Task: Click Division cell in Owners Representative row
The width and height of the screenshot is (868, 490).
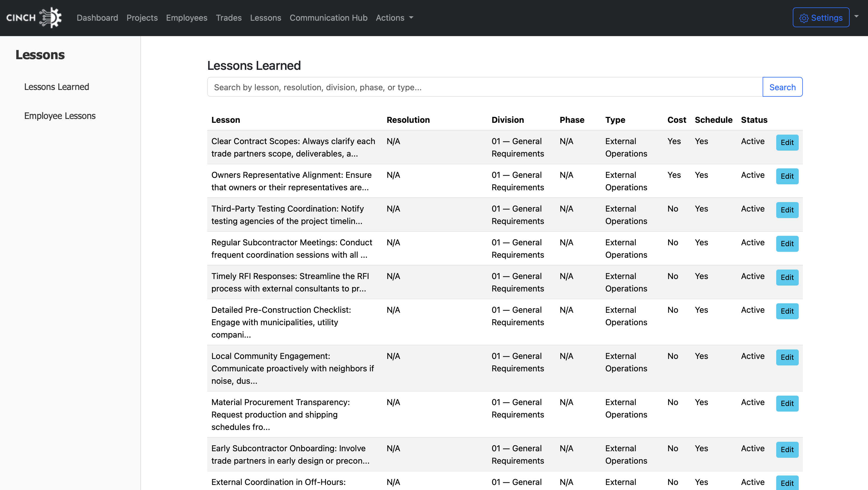Action: click(x=518, y=181)
